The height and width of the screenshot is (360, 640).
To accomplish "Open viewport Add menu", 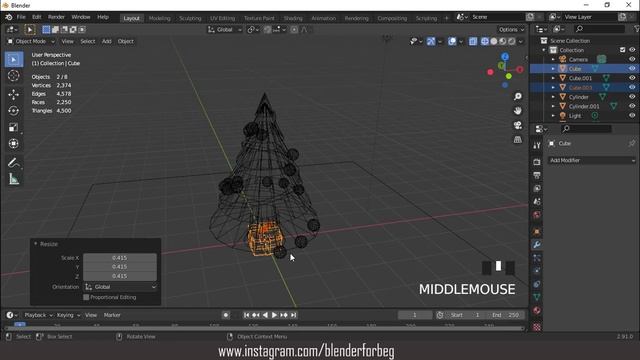I will (x=107, y=41).
